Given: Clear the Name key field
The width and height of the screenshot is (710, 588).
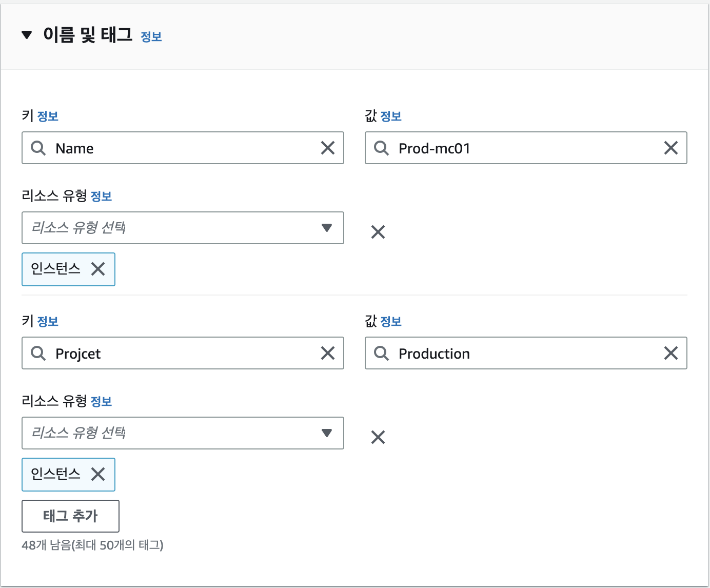Looking at the screenshot, I should pos(327,148).
